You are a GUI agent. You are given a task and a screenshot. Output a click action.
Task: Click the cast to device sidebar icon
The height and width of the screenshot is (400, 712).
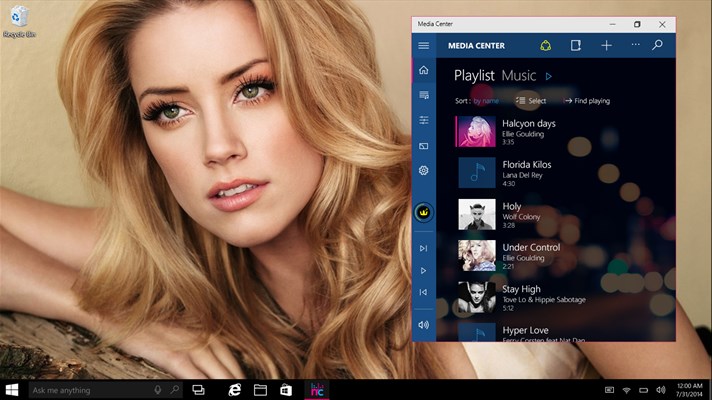point(424,146)
